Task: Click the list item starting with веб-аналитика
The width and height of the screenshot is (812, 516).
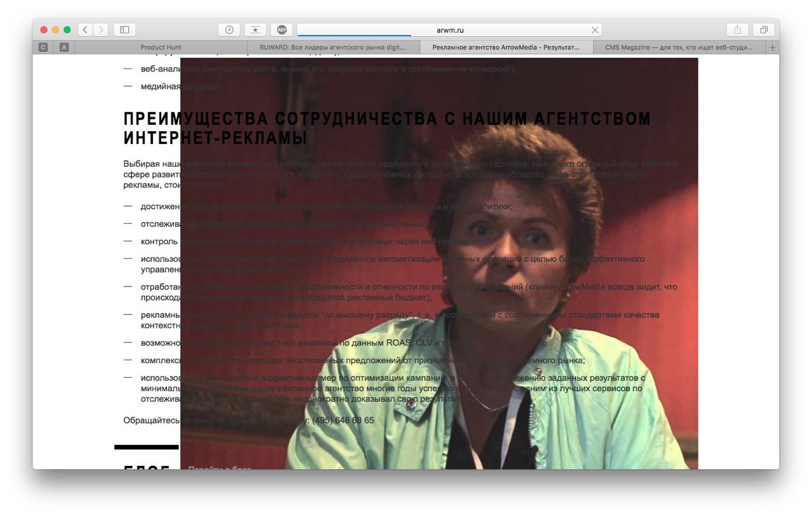Action: pyautogui.click(x=329, y=68)
